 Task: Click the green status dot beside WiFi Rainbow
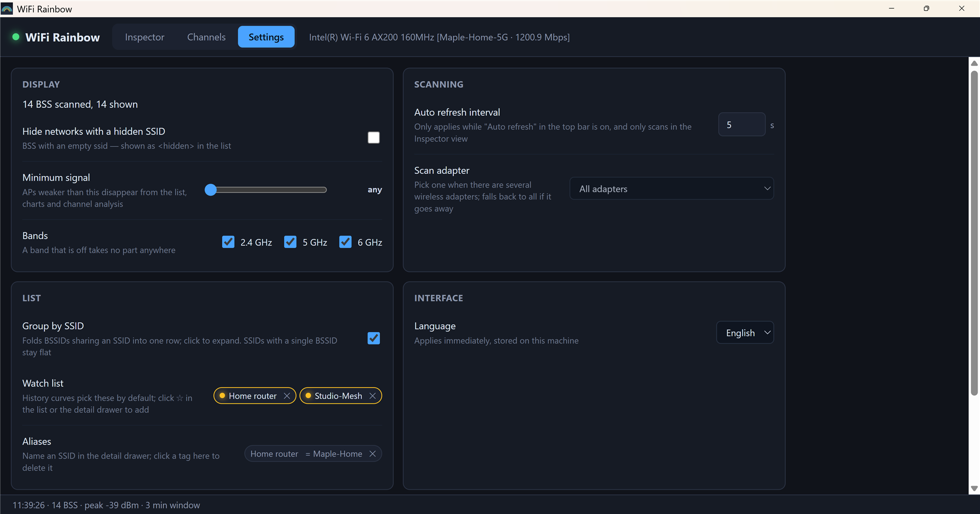[16, 37]
